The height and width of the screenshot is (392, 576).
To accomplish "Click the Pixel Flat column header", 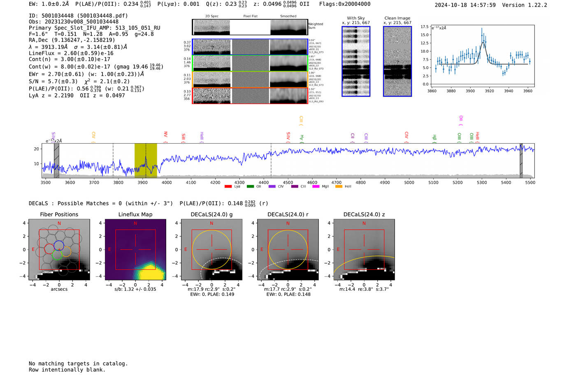I will (250, 16).
